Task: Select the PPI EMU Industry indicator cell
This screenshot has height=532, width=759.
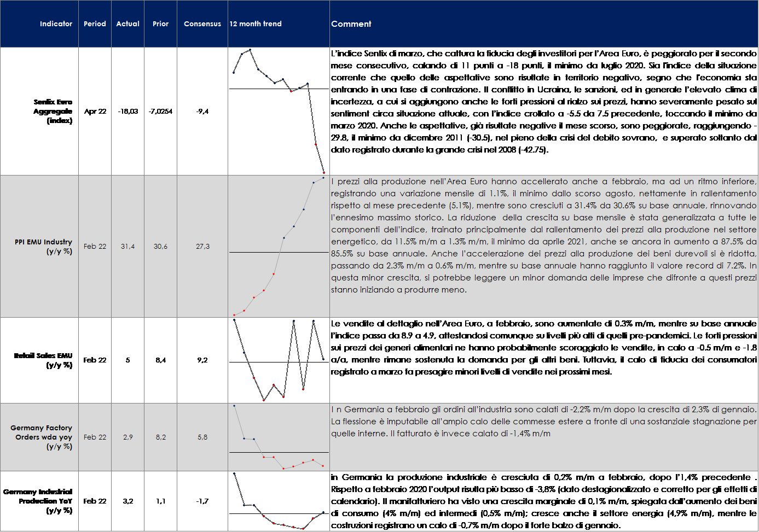Action: pos(43,247)
